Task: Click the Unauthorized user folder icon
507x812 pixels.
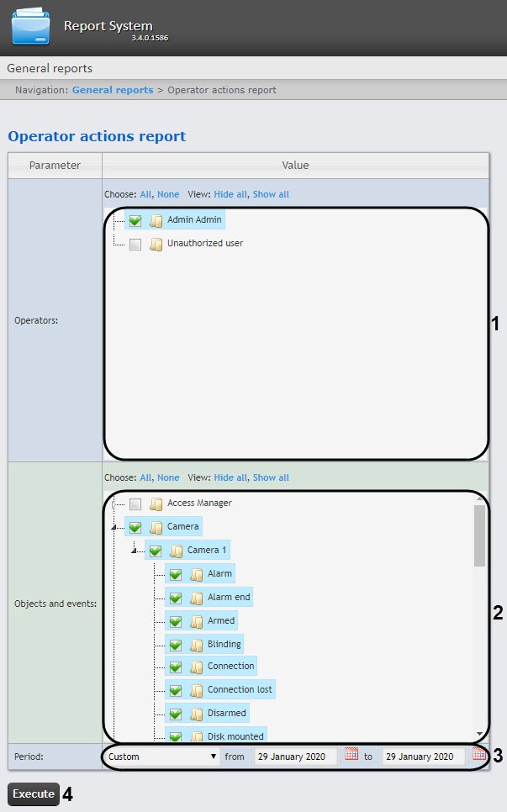Action: coord(156,244)
